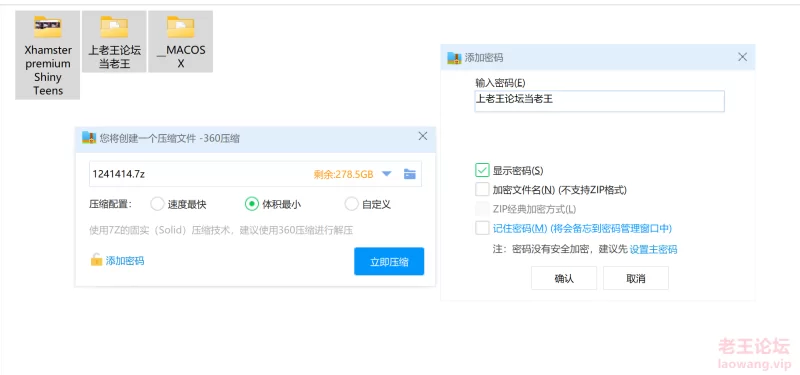Select the 上老王论坛当老王 folder
The height and width of the screenshot is (375, 800).
tap(114, 42)
